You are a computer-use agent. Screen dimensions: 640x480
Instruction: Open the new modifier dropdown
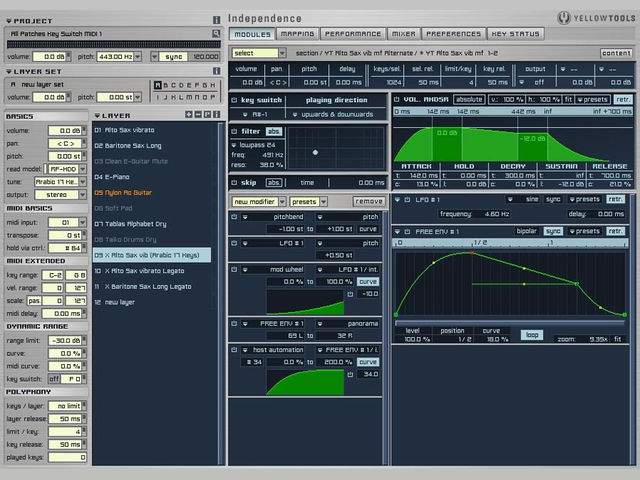(x=259, y=201)
